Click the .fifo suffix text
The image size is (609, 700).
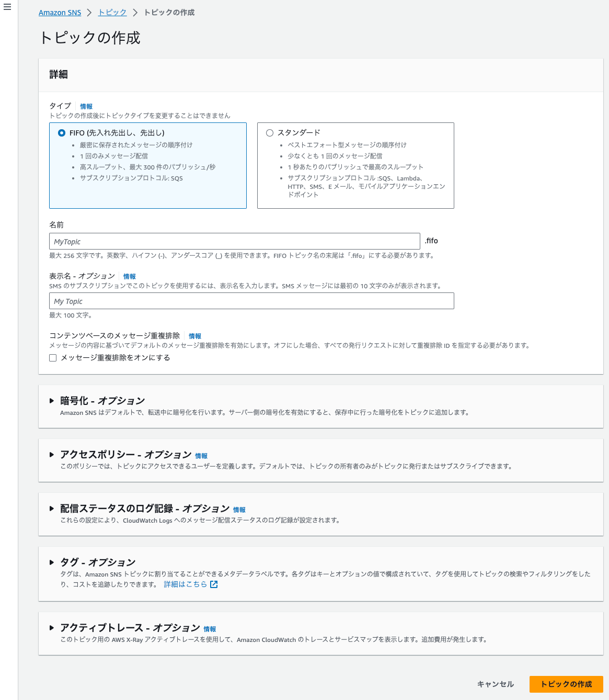[431, 241]
